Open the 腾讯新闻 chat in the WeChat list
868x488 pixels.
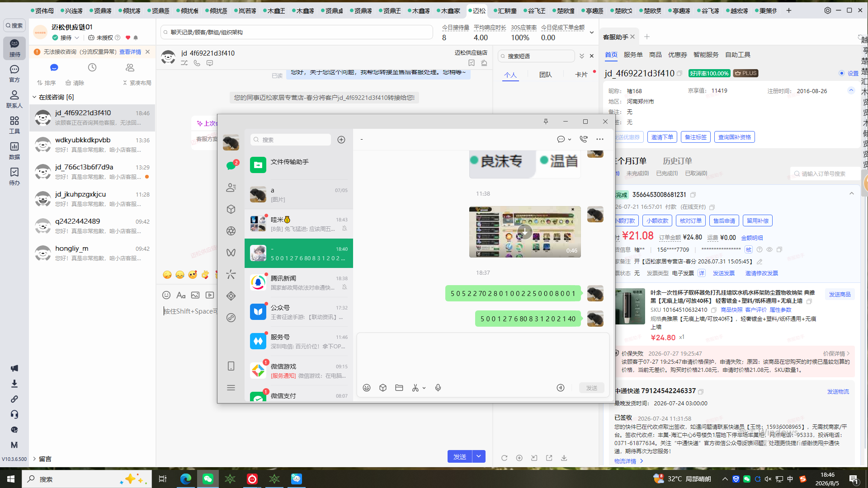[x=299, y=282]
